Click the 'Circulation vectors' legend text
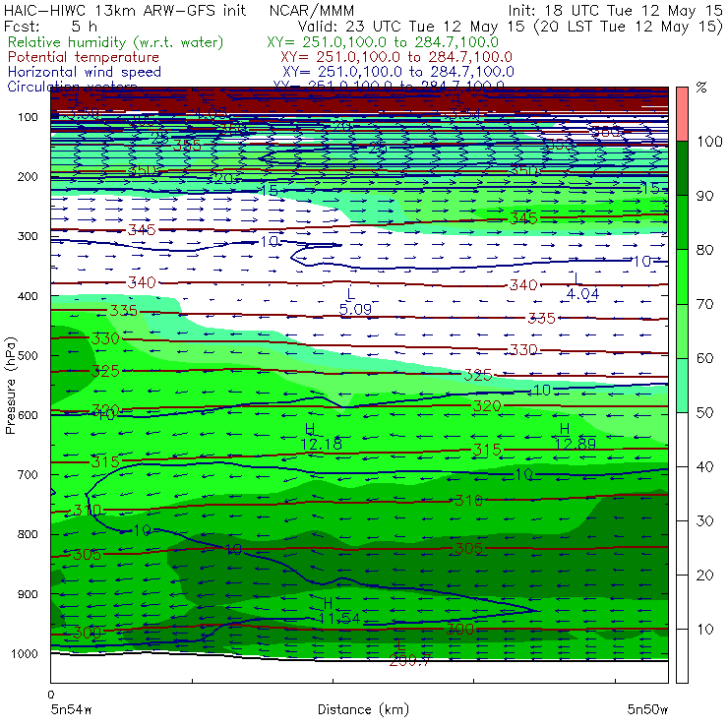Image resolution: width=728 pixels, height=728 pixels. tap(72, 87)
